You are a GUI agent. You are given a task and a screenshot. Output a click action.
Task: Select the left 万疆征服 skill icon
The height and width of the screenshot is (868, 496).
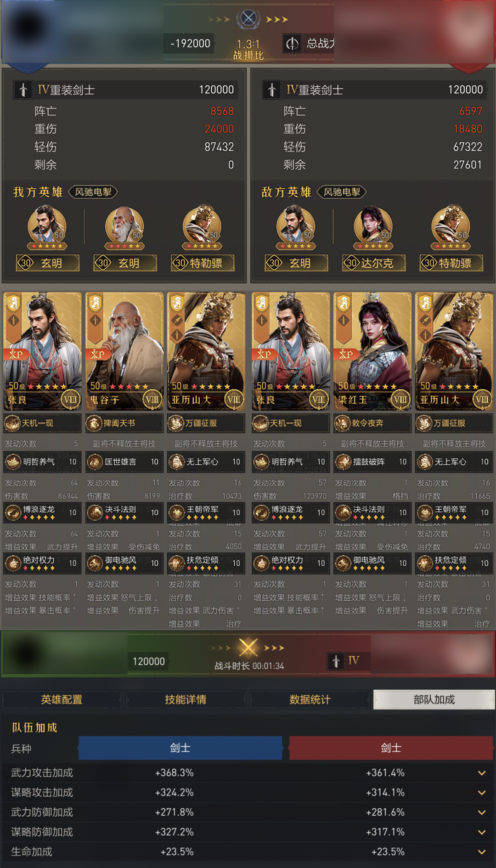click(x=176, y=423)
